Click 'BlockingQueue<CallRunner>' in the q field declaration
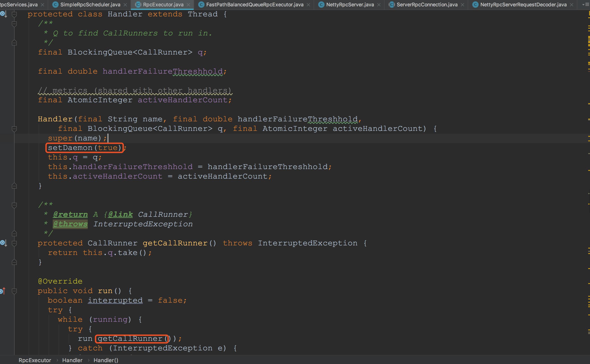The width and height of the screenshot is (590, 364). (130, 52)
